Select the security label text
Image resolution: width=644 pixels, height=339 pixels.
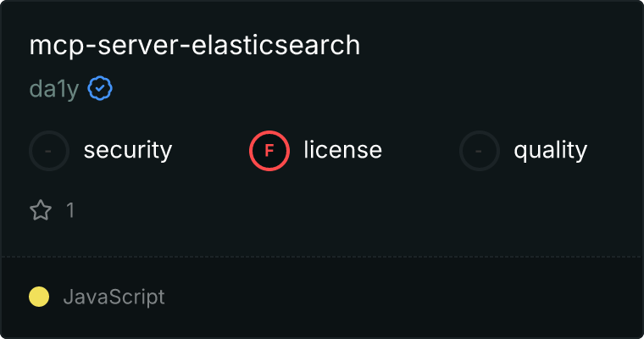pos(128,150)
